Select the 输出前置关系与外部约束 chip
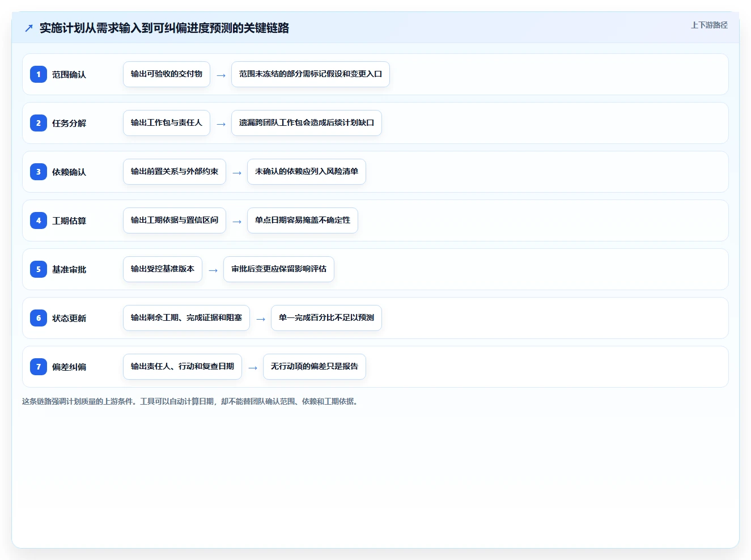Screen dimensions: 751x560 pyautogui.click(x=175, y=172)
